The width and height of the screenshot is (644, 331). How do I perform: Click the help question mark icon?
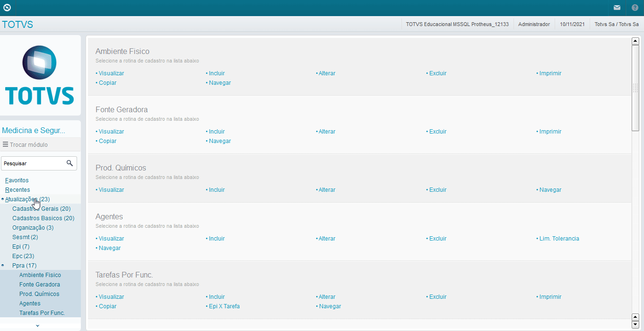click(x=635, y=8)
